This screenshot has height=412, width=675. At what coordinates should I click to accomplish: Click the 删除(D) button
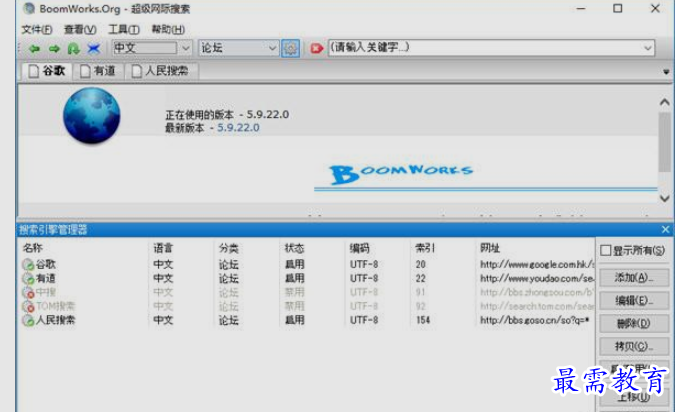click(634, 323)
